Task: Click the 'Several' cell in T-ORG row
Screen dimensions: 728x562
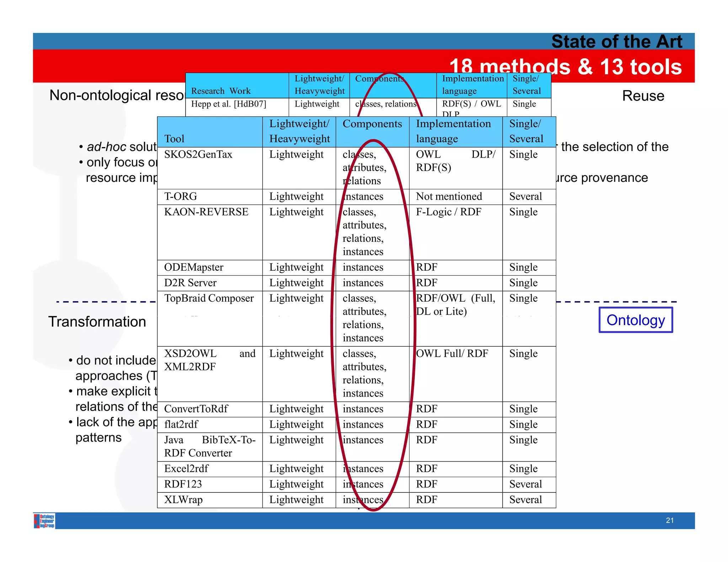Action: pos(529,197)
